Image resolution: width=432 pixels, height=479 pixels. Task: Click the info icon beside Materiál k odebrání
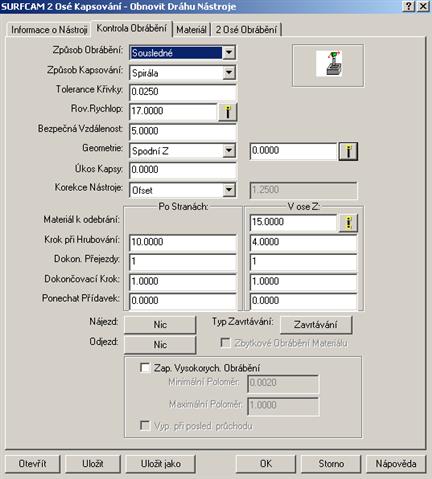348,223
